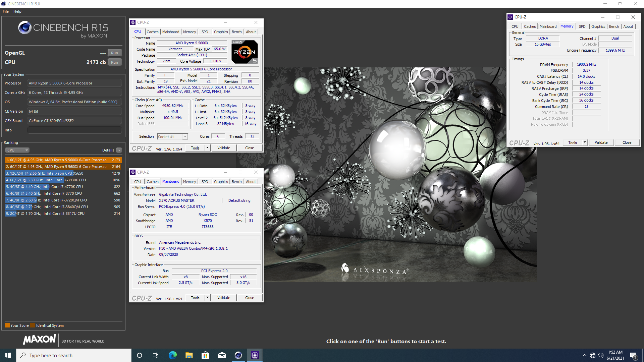Click GFX Board field GeForce GT 620
Screen dimensions: 644x362
coord(74,121)
